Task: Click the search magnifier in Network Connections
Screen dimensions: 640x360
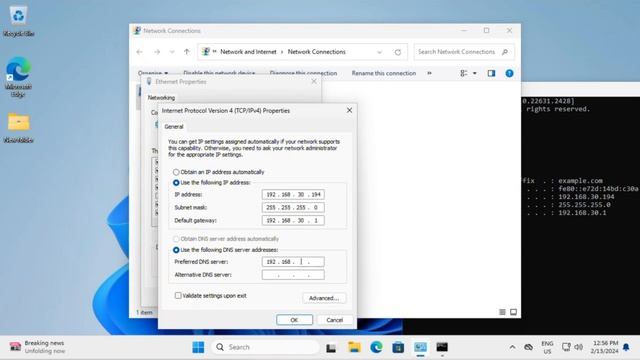Action: 505,52
